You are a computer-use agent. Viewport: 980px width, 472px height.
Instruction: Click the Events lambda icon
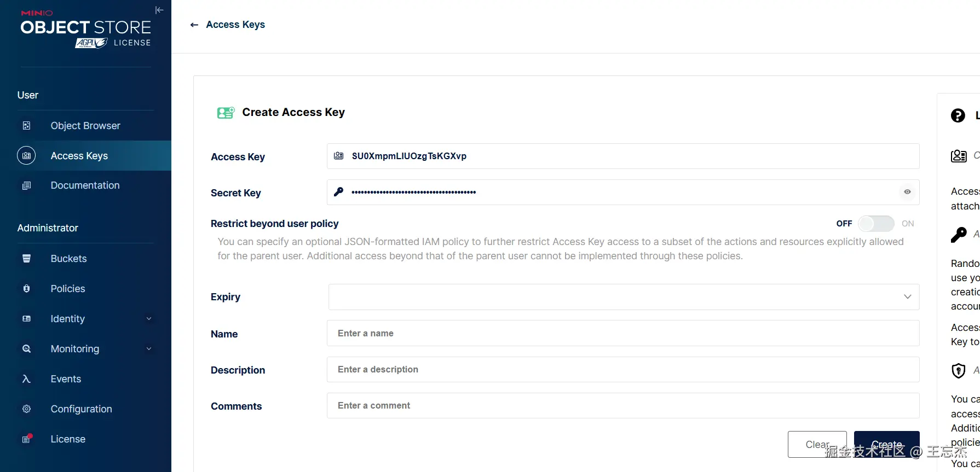(26, 379)
